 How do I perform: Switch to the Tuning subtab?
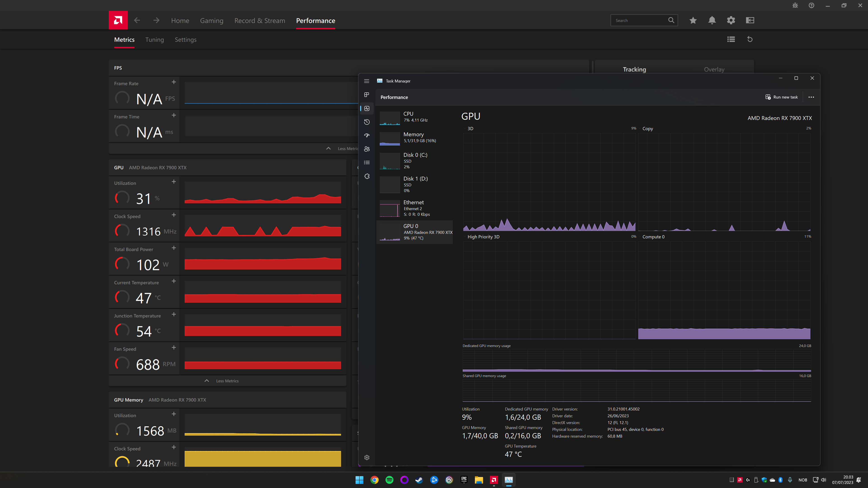click(x=155, y=40)
